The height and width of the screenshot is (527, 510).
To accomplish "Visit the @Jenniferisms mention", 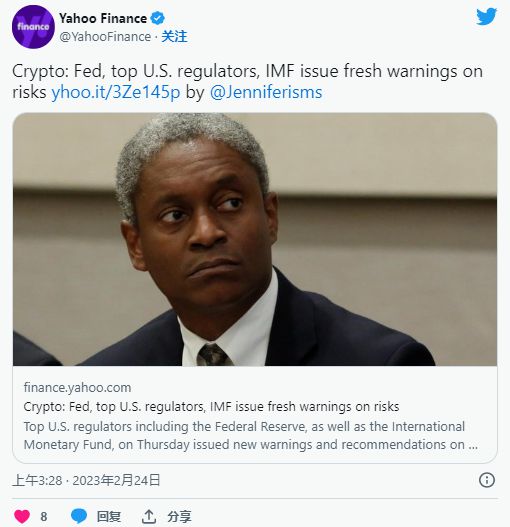I will pos(266,92).
